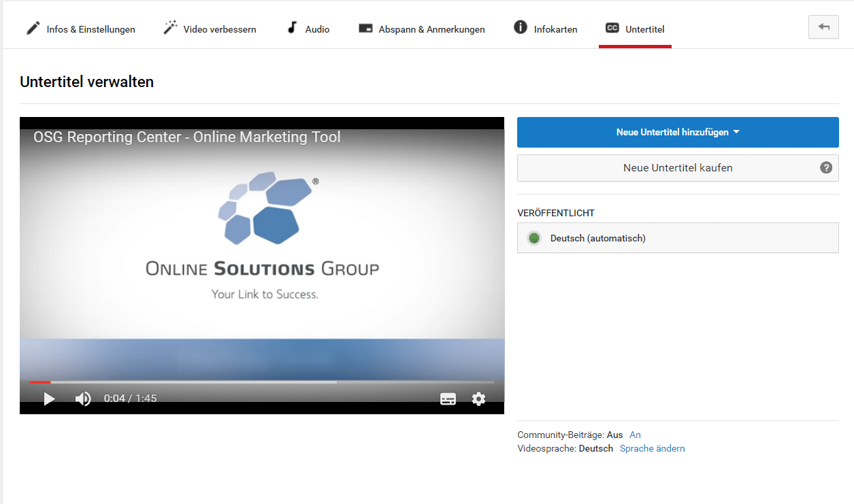Click the video title OSG Reporting Center
Viewport: 854px width, 504px height.
point(187,137)
